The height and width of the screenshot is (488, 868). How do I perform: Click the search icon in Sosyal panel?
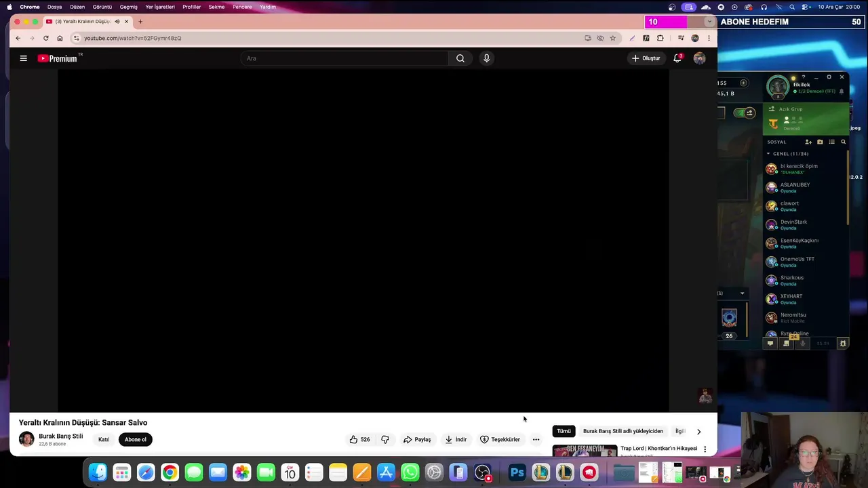pos(843,142)
